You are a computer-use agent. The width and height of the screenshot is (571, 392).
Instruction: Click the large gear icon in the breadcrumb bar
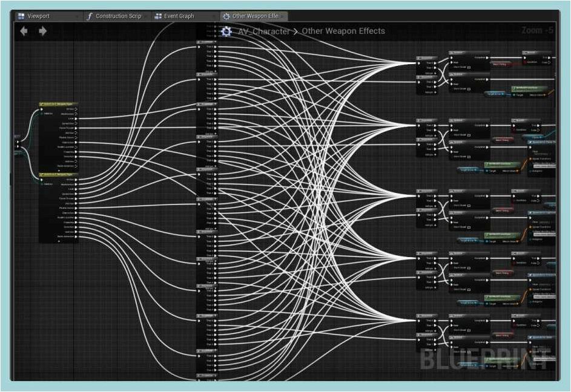pyautogui.click(x=226, y=31)
